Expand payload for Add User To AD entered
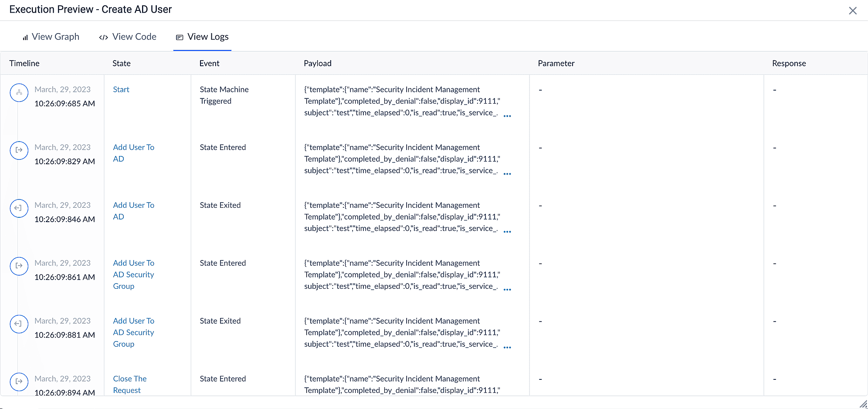 click(507, 174)
